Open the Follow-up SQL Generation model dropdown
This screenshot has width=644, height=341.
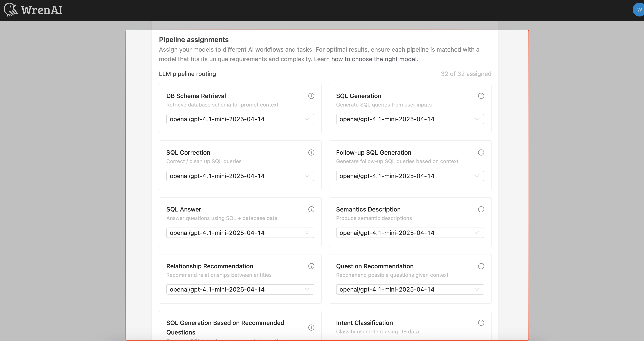click(410, 176)
